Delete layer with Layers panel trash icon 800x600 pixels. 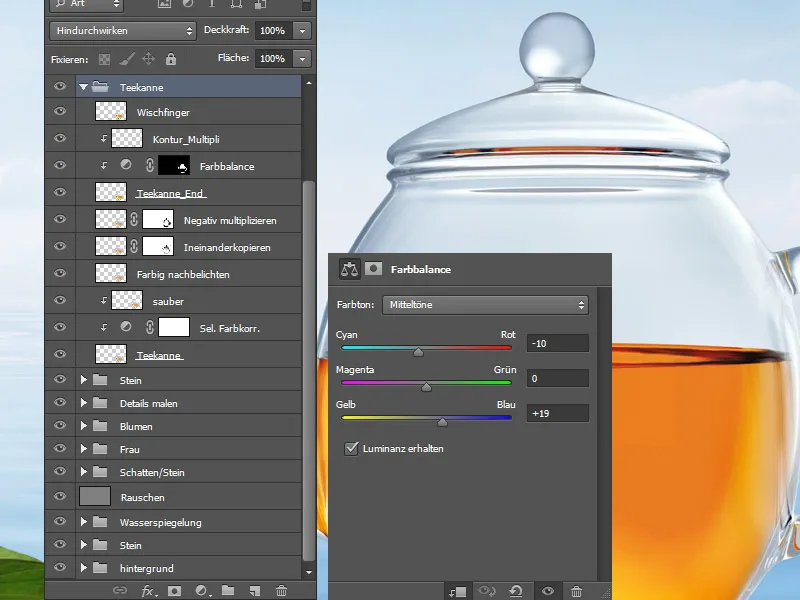click(x=281, y=591)
